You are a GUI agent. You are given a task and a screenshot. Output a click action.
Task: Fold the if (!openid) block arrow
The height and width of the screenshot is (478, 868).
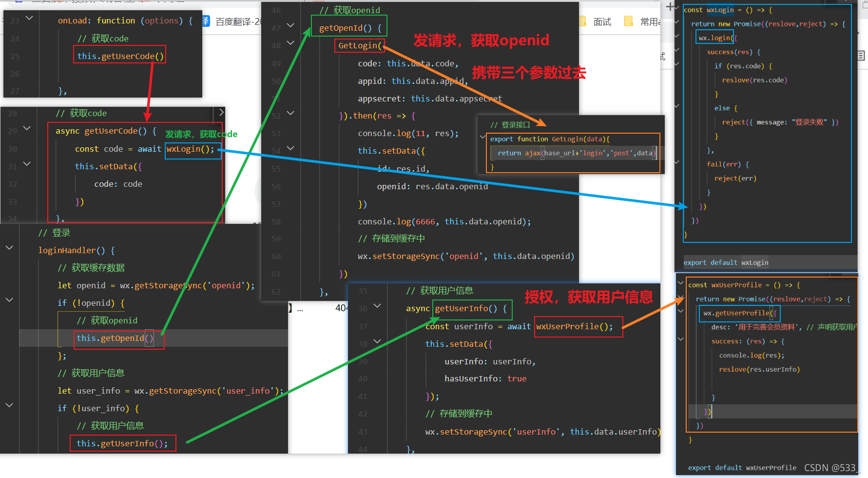(x=9, y=300)
